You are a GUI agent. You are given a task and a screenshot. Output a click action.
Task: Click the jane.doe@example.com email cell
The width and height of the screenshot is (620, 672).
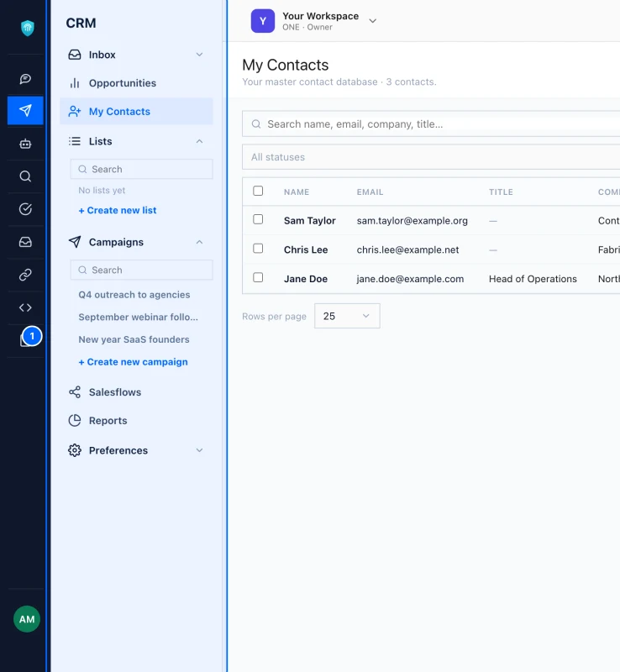coord(410,279)
